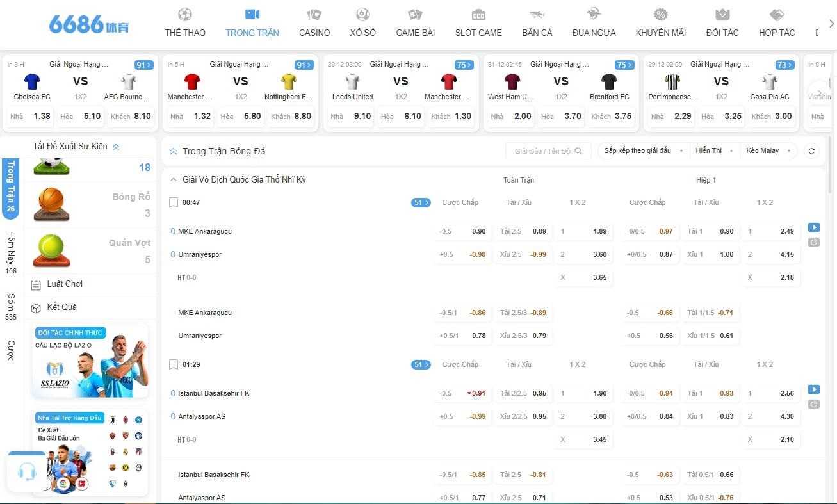The height and width of the screenshot is (504, 837).
Task: Click the 6686 site logo
Action: click(x=88, y=24)
